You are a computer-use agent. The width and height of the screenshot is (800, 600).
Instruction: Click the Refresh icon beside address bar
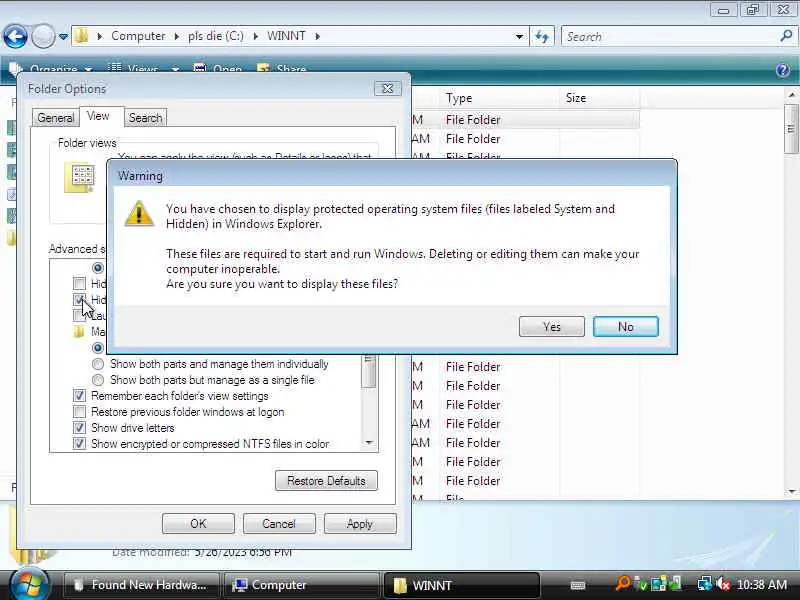point(542,36)
